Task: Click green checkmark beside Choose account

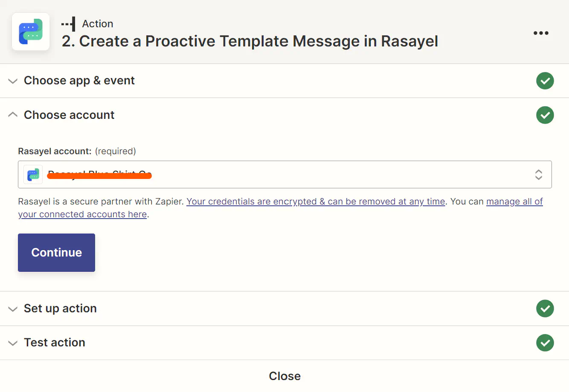Action: tap(545, 115)
